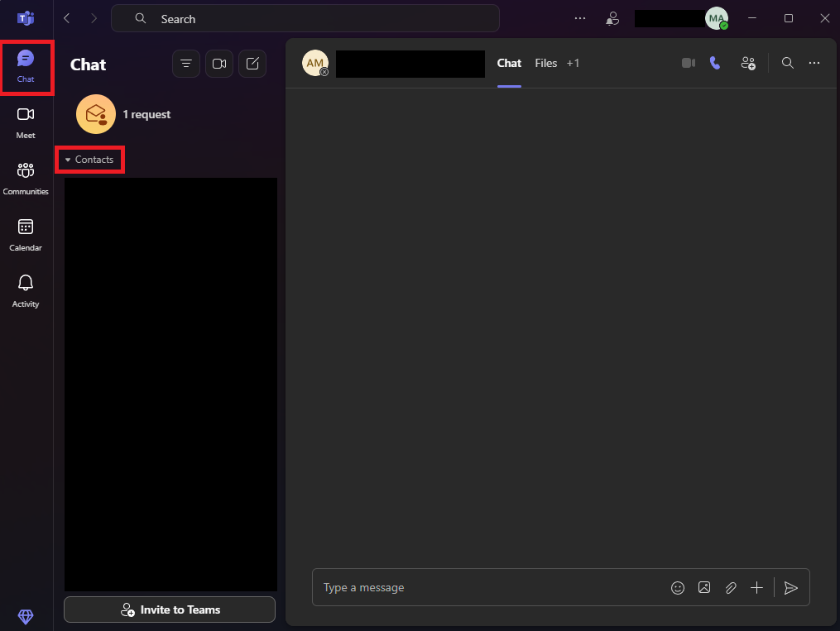Click in the Search box
The image size is (840, 631).
(x=305, y=19)
